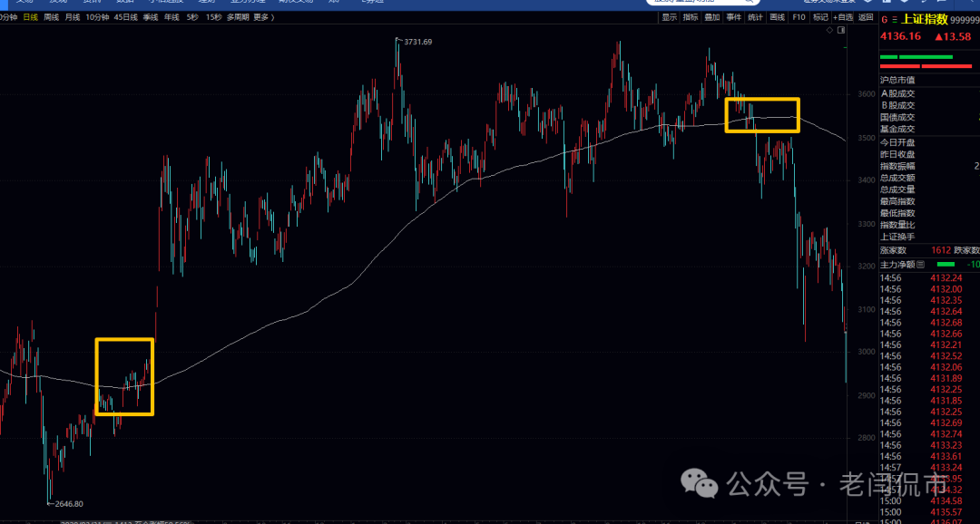Click the 最高指数 row

coord(929,201)
